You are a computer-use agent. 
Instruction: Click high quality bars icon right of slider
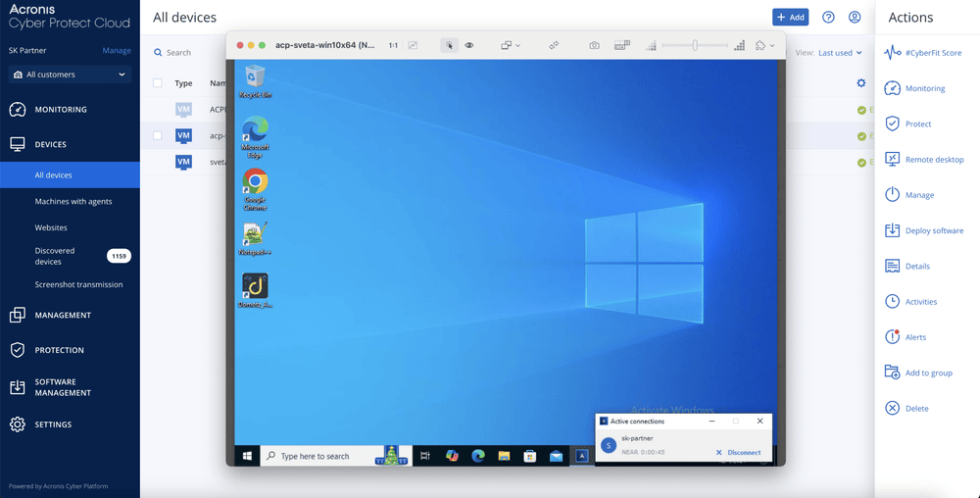point(739,46)
